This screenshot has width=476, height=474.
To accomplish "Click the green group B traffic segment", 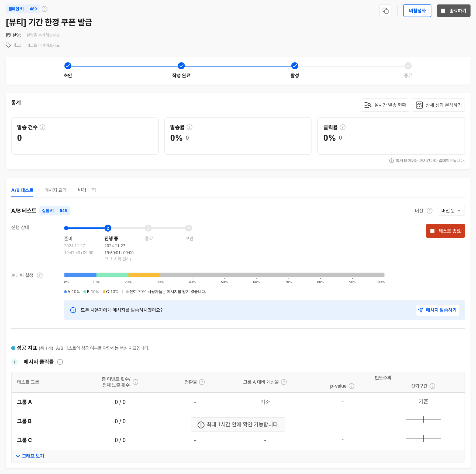I will click(x=112, y=275).
